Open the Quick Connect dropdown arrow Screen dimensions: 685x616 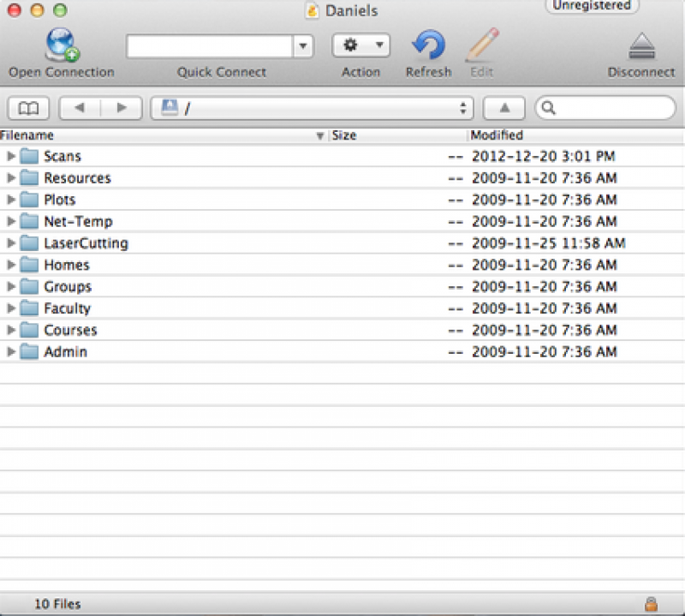point(303,46)
